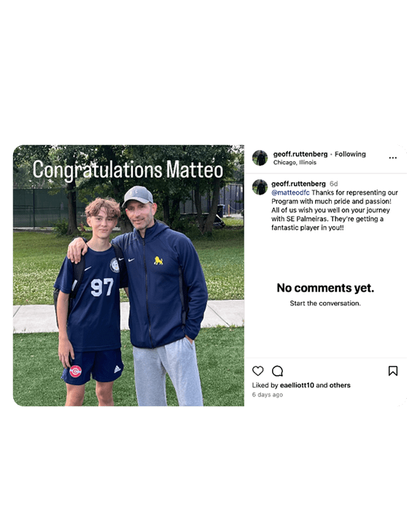Toggle the Following status for geoff.ruttenberg
Screen dimensions: 420x525
coord(350,154)
